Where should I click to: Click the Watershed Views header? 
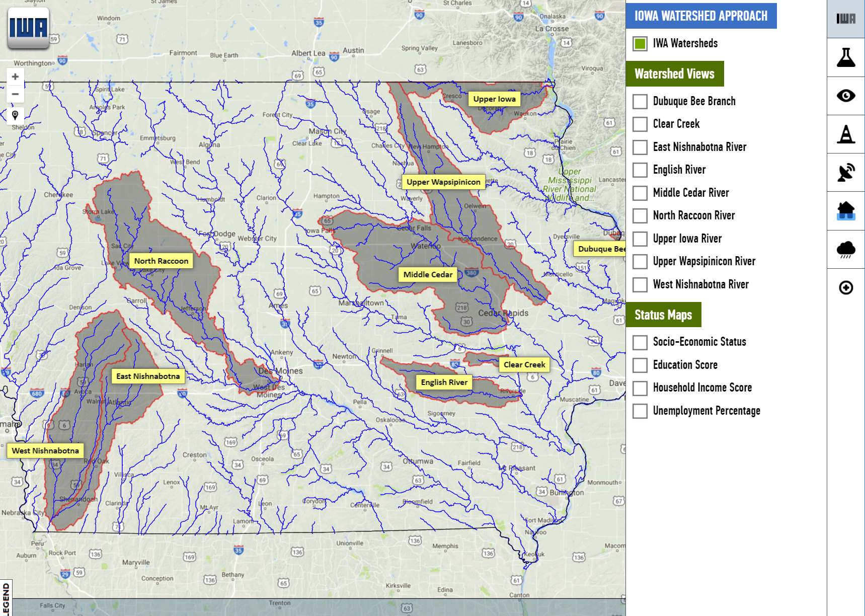674,74
